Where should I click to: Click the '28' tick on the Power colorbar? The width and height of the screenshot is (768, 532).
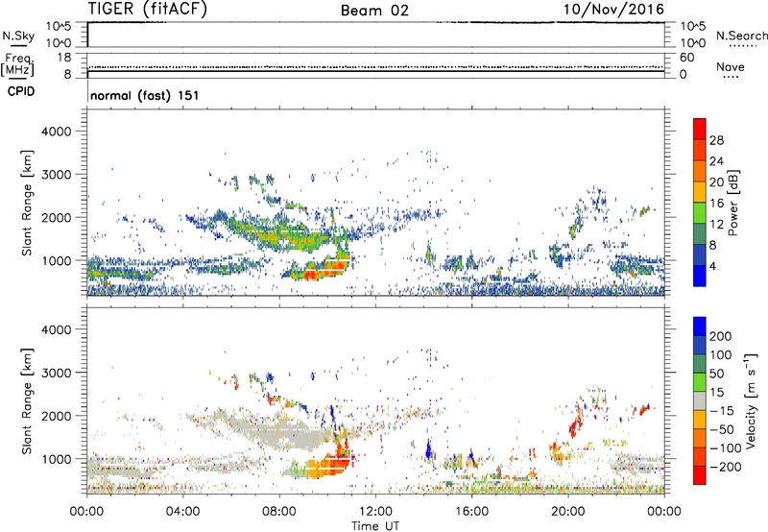click(x=716, y=140)
